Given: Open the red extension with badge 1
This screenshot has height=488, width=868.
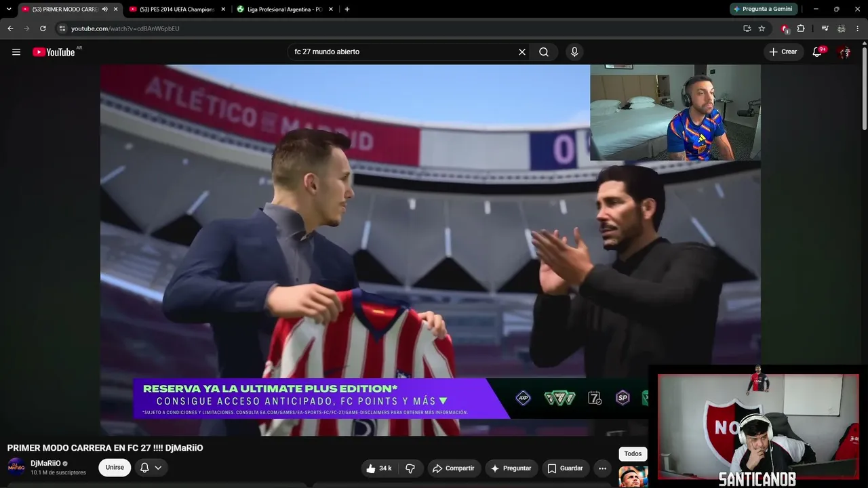Looking at the screenshot, I should coord(785,28).
